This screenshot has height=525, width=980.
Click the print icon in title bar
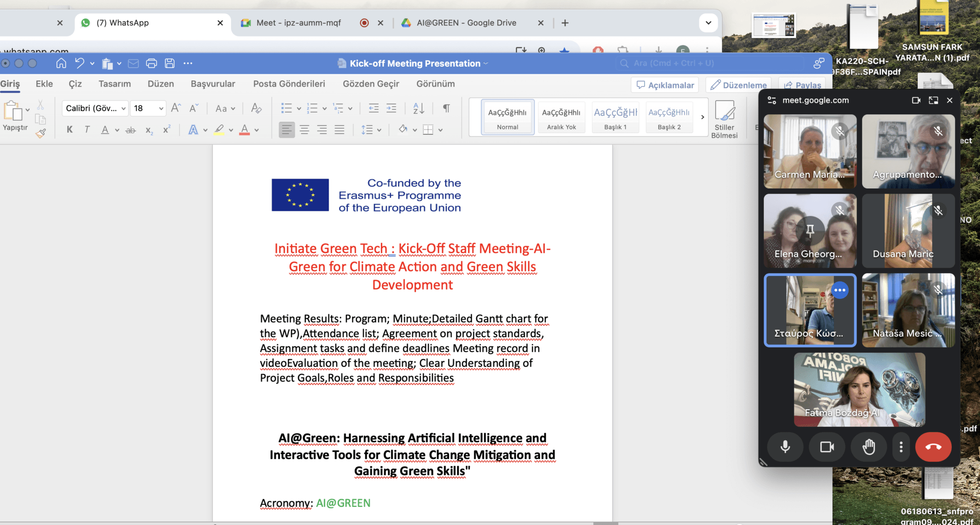[x=151, y=63]
